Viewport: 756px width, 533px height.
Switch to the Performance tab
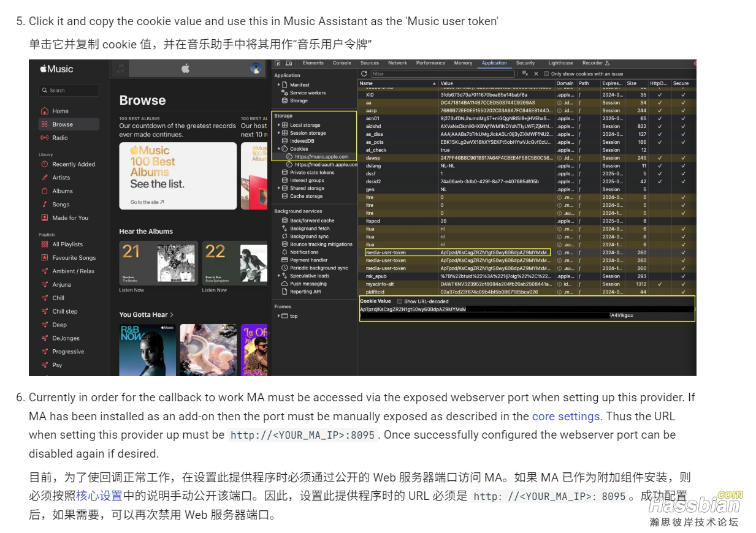[x=430, y=63]
